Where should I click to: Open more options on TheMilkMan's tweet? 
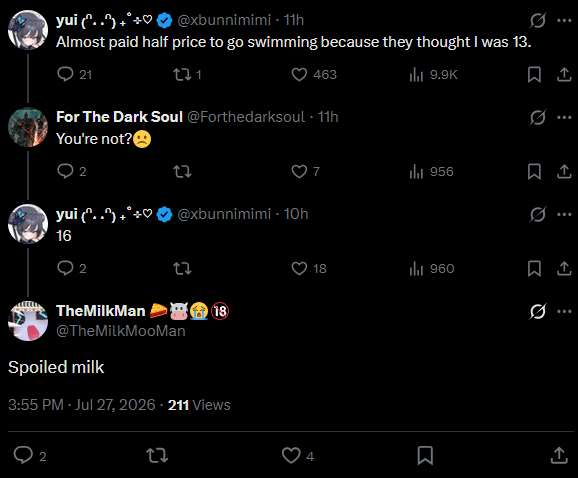point(564,311)
